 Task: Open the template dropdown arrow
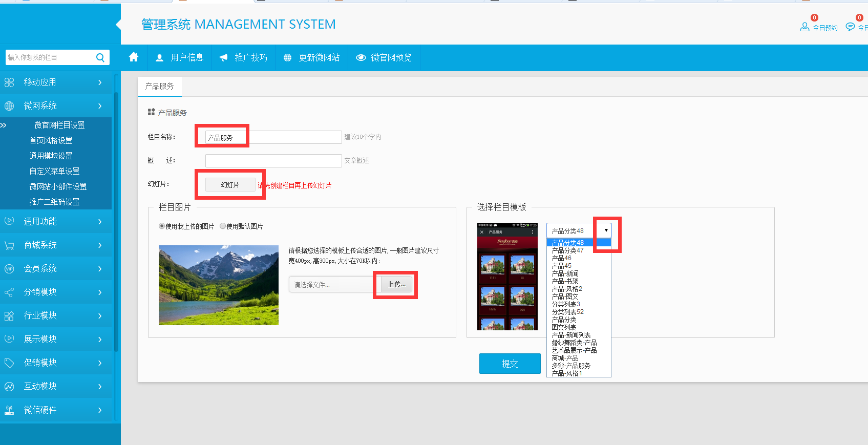pos(606,230)
